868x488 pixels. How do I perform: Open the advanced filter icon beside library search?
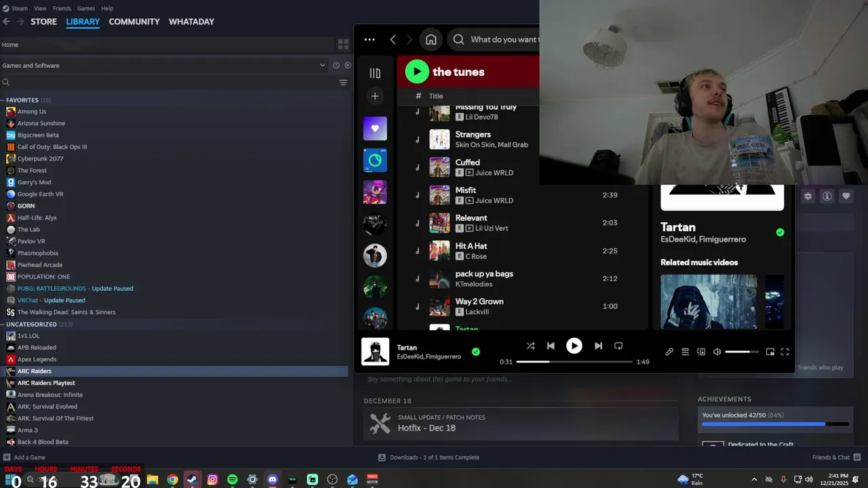tap(343, 83)
